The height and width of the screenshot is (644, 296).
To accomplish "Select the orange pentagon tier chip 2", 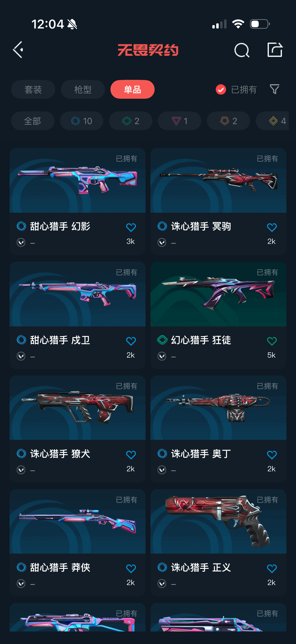I will tap(228, 121).
